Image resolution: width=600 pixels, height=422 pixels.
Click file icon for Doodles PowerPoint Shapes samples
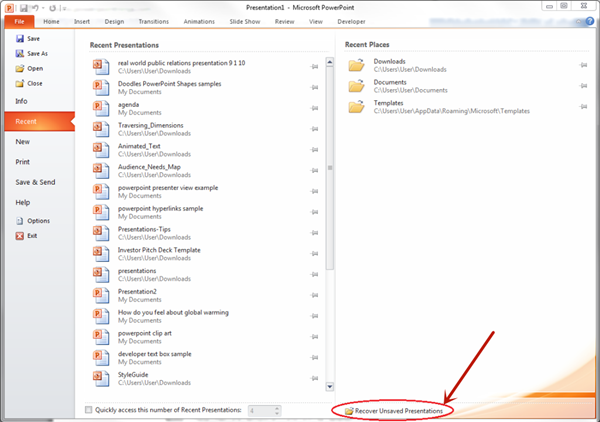point(101,88)
